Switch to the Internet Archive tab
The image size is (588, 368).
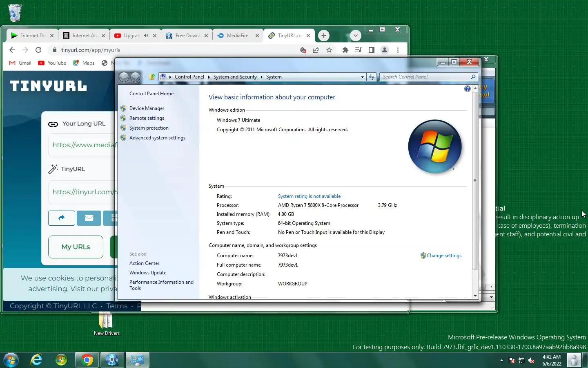pos(84,36)
